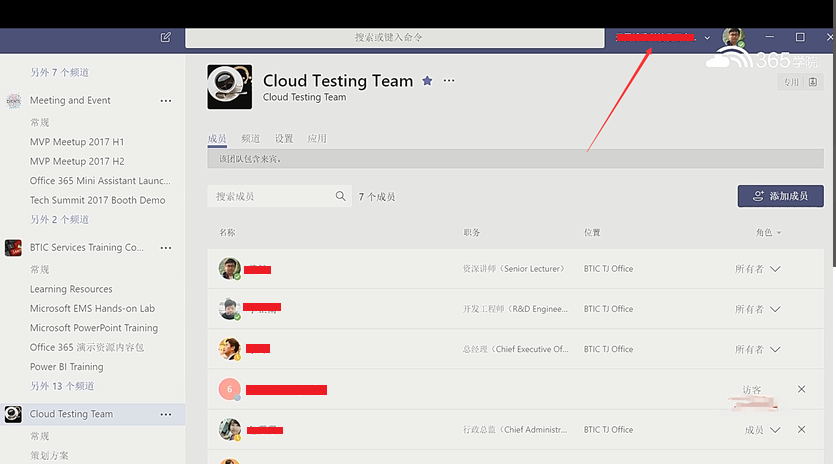Open Meeting and Event team options ellipsis

tap(166, 101)
